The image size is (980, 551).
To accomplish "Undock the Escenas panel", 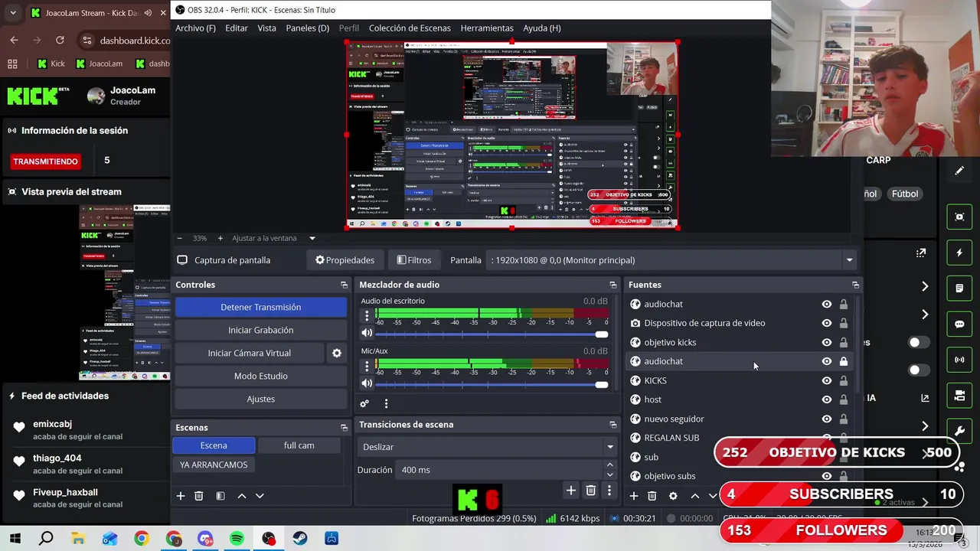I will 344,428.
